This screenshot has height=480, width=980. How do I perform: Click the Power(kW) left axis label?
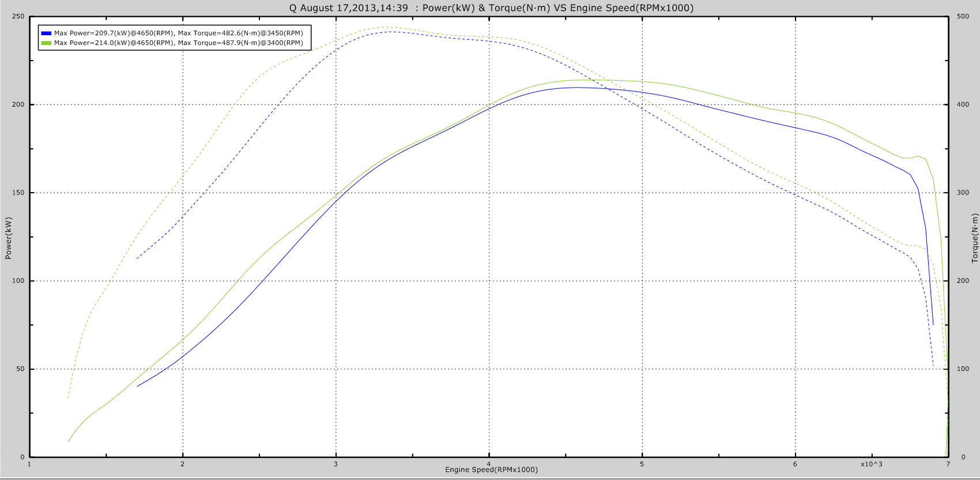[x=8, y=238]
